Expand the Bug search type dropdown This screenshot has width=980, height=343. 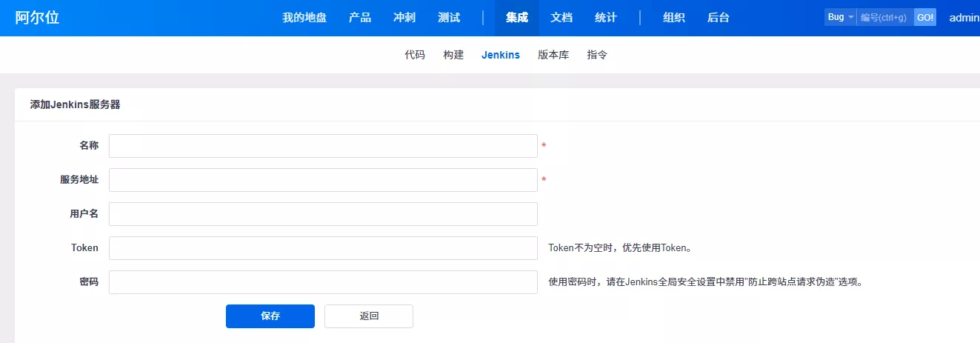coord(840,17)
